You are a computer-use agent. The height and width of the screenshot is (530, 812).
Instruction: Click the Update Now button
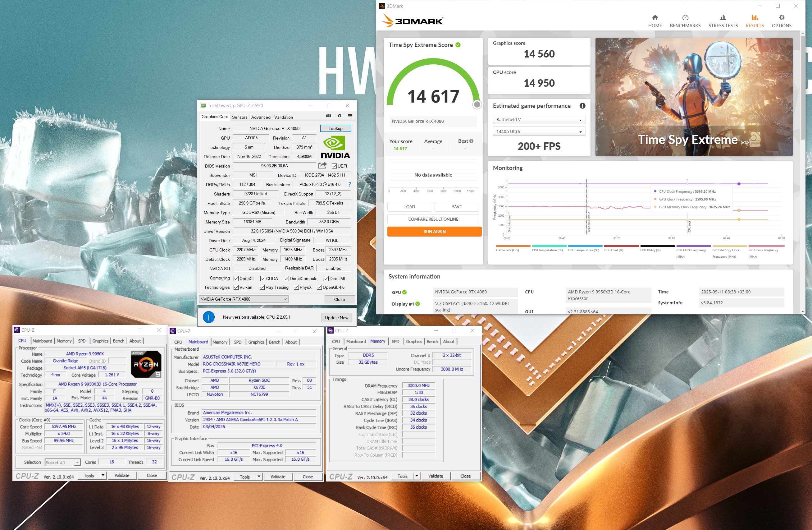click(336, 318)
